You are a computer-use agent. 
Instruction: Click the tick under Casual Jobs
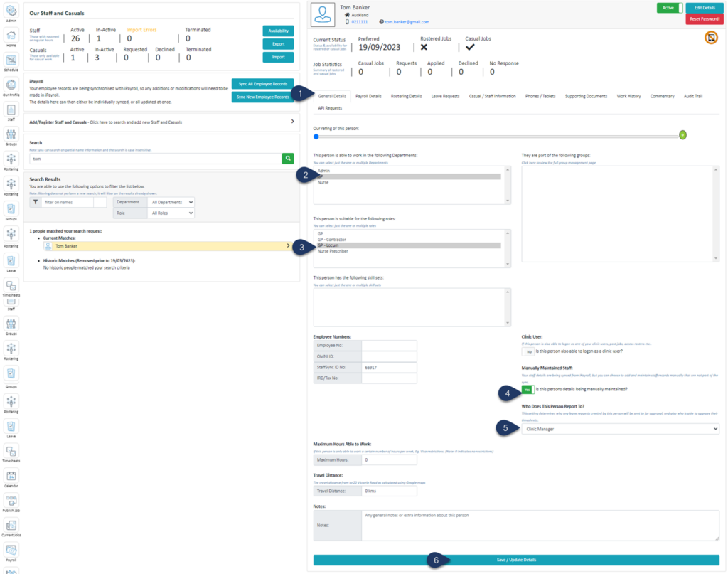(470, 47)
